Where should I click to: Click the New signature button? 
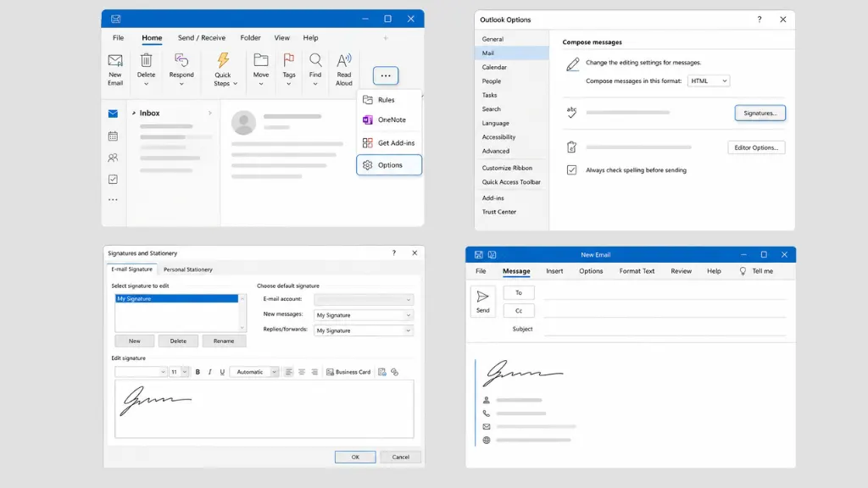coord(135,341)
